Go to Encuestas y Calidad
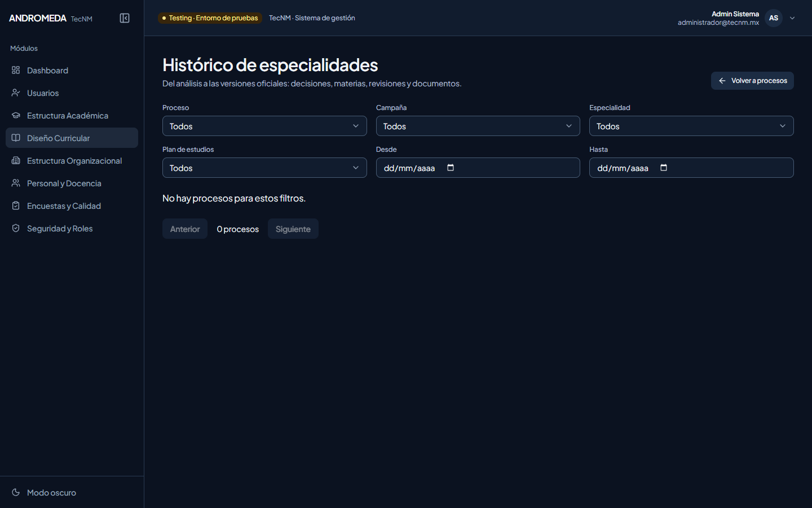 click(x=72, y=205)
